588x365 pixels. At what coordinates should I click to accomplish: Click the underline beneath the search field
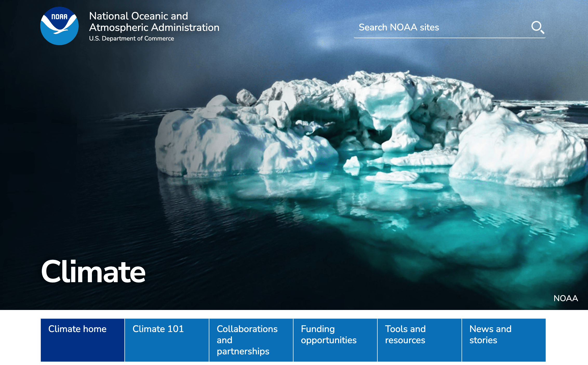[449, 38]
